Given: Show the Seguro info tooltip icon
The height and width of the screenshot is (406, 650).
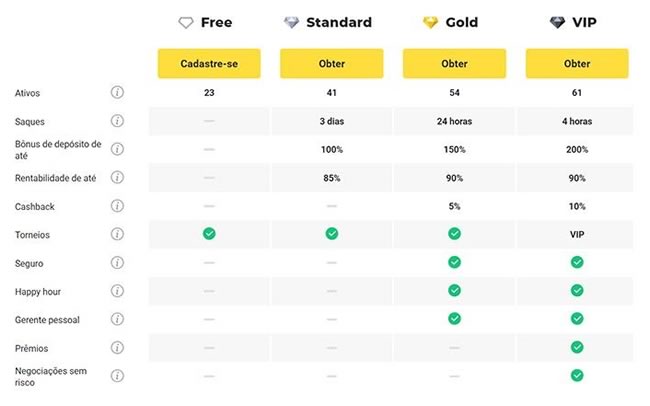Looking at the screenshot, I should pyautogui.click(x=117, y=263).
